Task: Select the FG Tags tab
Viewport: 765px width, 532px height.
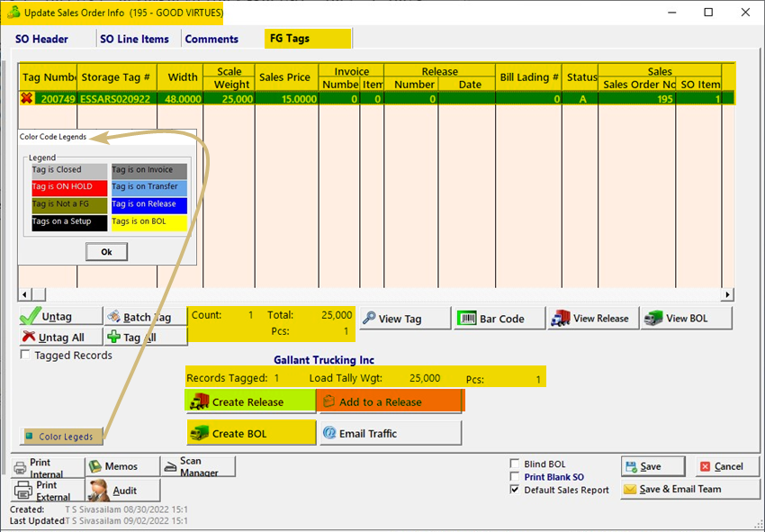Action: tap(308, 38)
